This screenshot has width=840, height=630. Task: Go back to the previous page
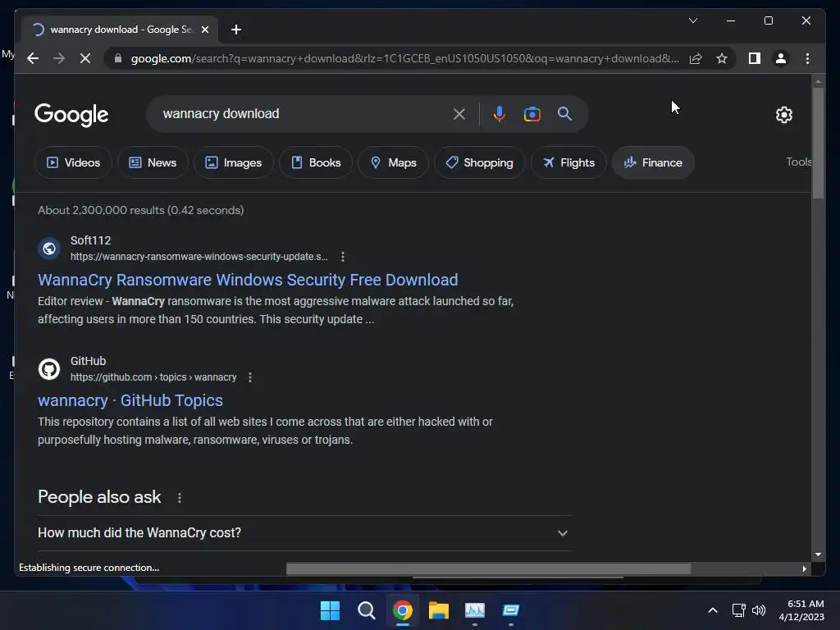pos(33,58)
